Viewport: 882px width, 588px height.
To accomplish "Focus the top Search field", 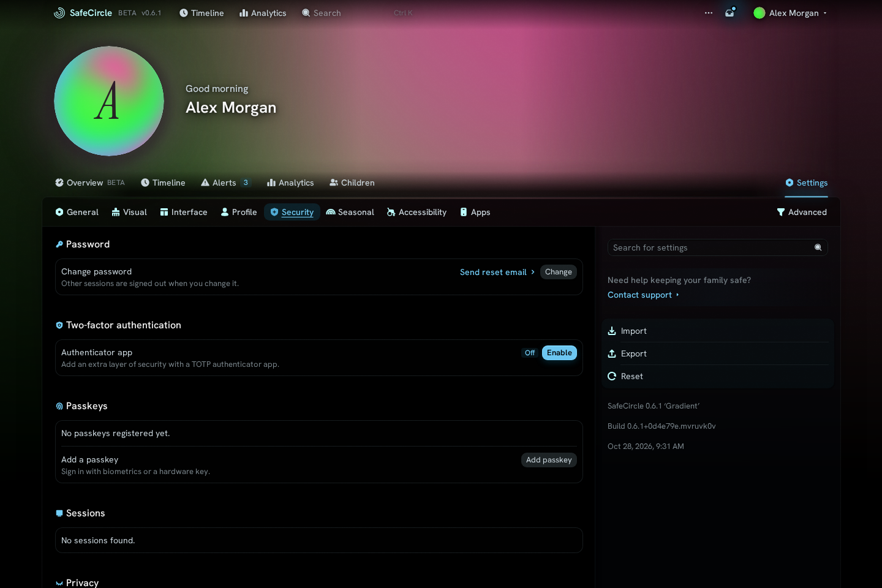I will 358,13.
